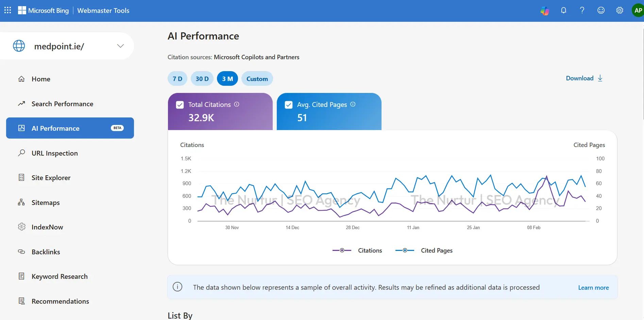Open the settings gear icon
The height and width of the screenshot is (320, 644).
[620, 11]
